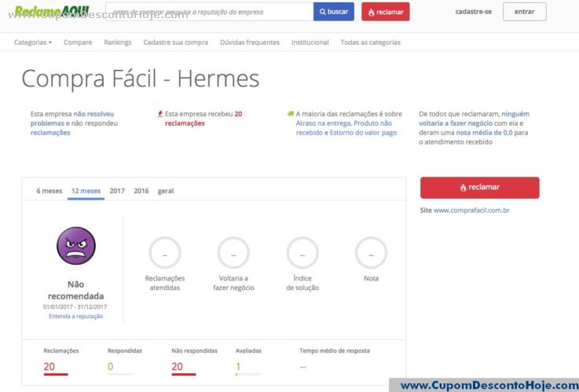
Task: Click the green truck icon beside 'A maioria'
Action: [x=291, y=114]
